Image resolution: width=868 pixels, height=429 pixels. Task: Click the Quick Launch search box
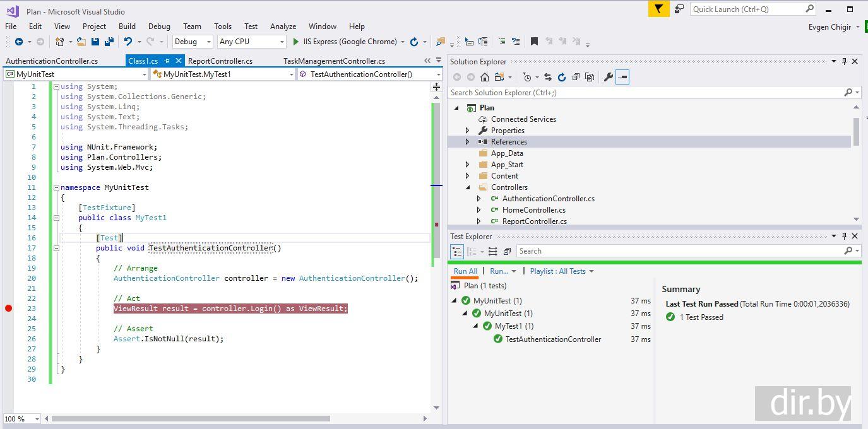click(x=748, y=9)
